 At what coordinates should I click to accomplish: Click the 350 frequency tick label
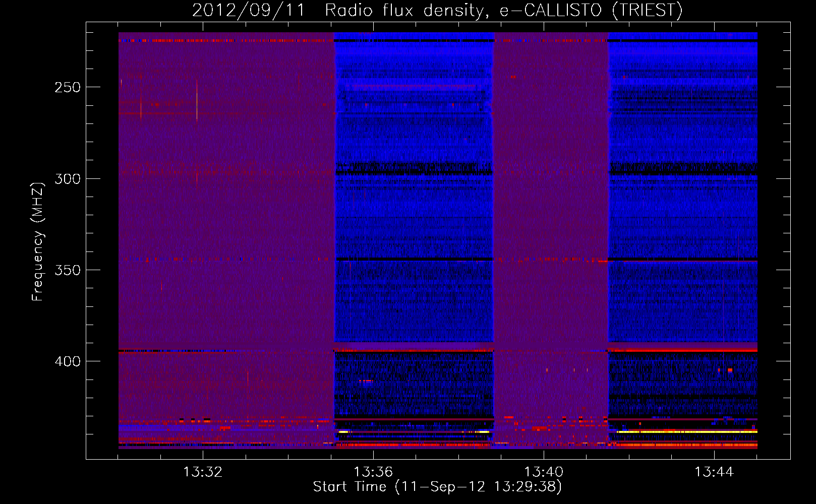coord(68,270)
